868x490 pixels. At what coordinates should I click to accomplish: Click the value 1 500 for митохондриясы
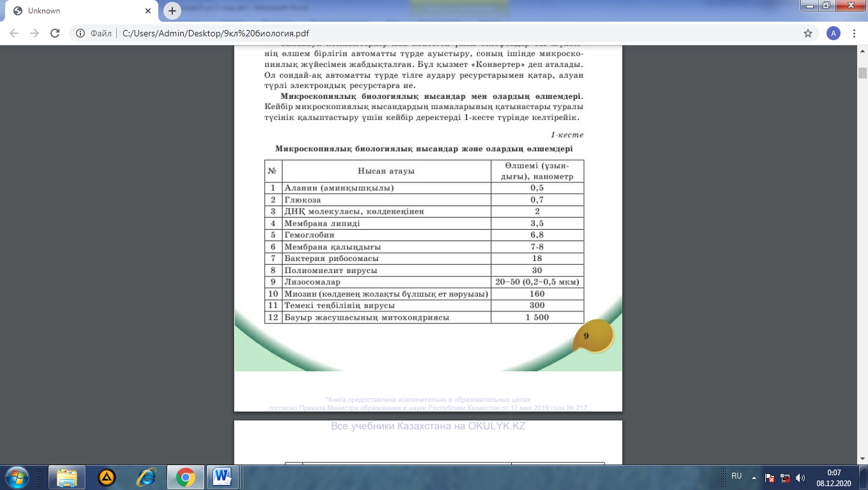tap(537, 317)
